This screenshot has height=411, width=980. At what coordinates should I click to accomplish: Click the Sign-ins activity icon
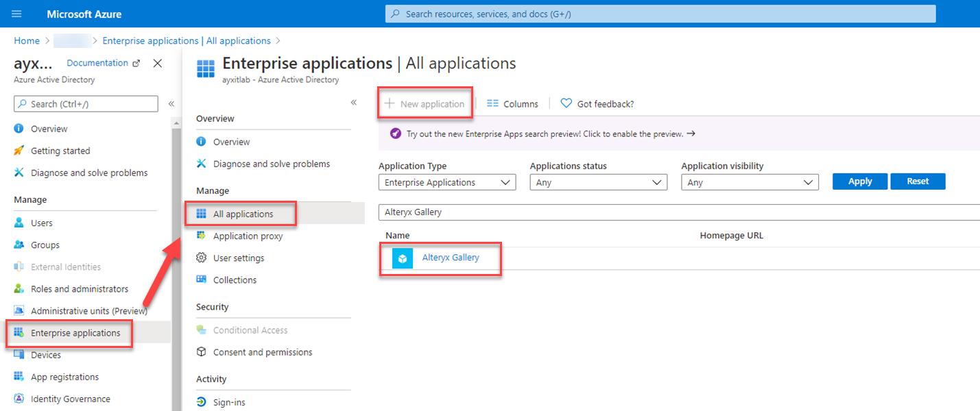pos(202,402)
